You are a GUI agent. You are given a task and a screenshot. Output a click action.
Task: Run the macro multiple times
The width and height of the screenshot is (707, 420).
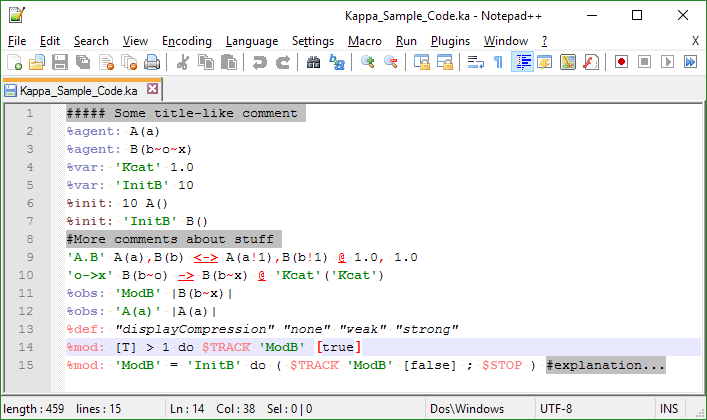690,62
